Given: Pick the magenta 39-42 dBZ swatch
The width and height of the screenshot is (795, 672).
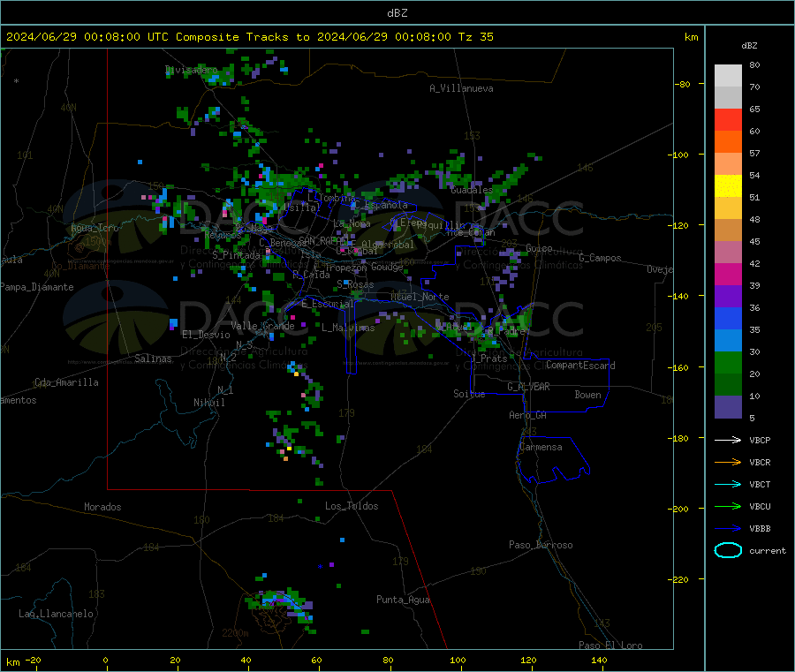Looking at the screenshot, I should tap(728, 274).
